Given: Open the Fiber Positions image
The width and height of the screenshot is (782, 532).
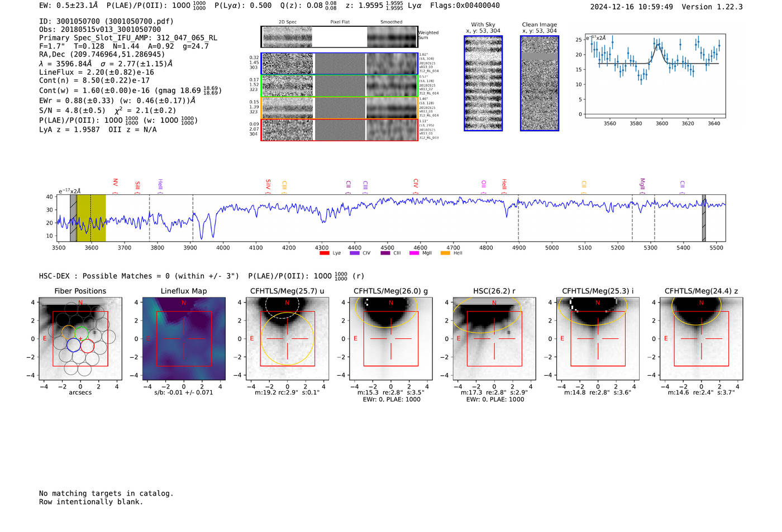Looking at the screenshot, I should click(x=80, y=339).
